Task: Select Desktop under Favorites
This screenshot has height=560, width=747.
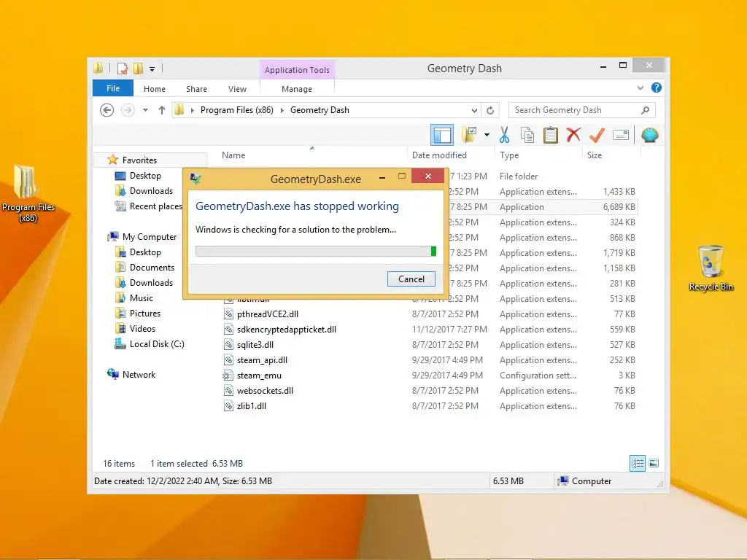Action: click(145, 176)
